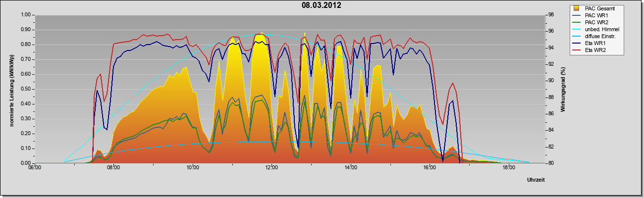Click the 16:00 time axis label
Image resolution: width=644 pixels, height=198 pixels.
coord(429,168)
